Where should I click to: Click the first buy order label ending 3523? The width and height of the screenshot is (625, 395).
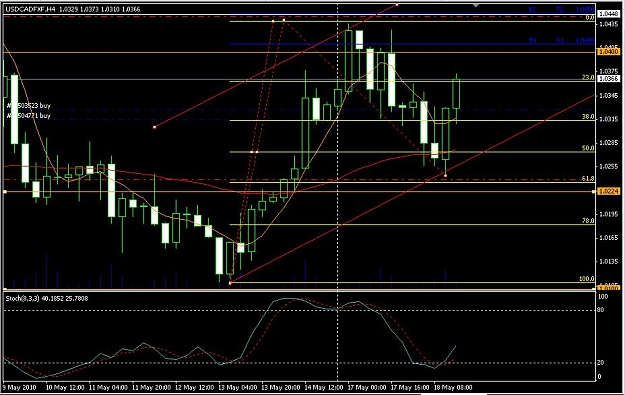29,106
